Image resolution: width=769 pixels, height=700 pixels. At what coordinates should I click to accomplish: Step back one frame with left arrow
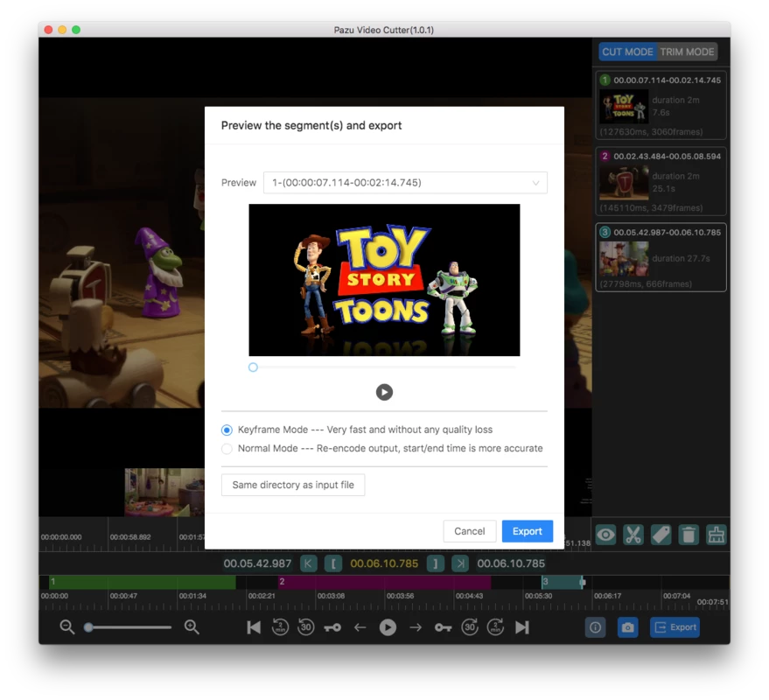(360, 627)
